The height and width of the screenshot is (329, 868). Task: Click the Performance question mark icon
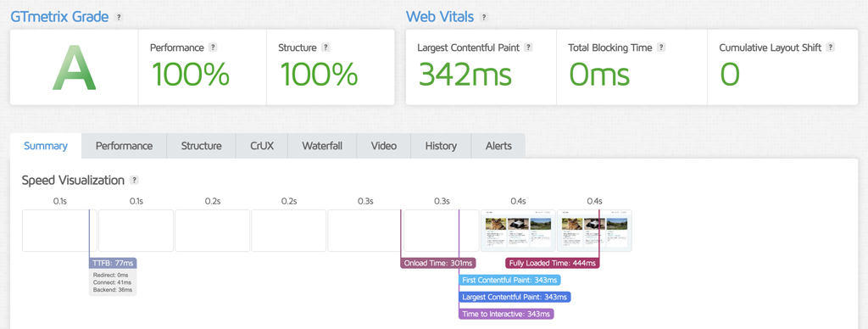tap(213, 47)
